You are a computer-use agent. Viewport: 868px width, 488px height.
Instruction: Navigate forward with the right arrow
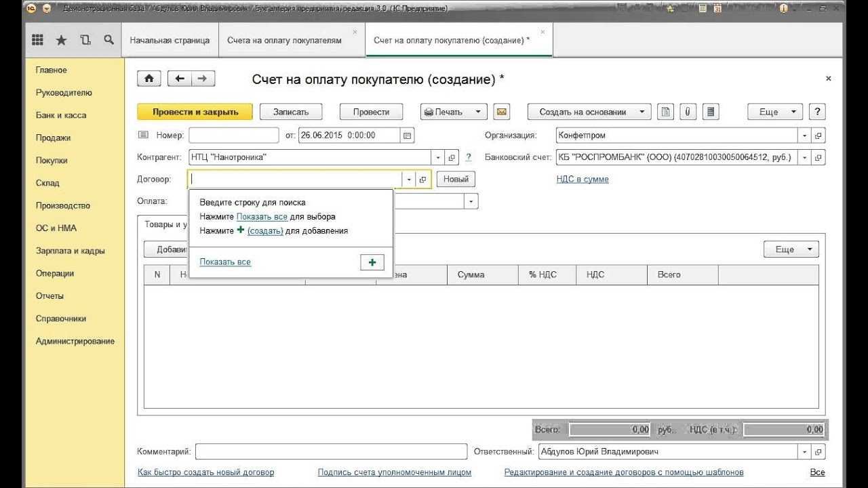point(203,79)
